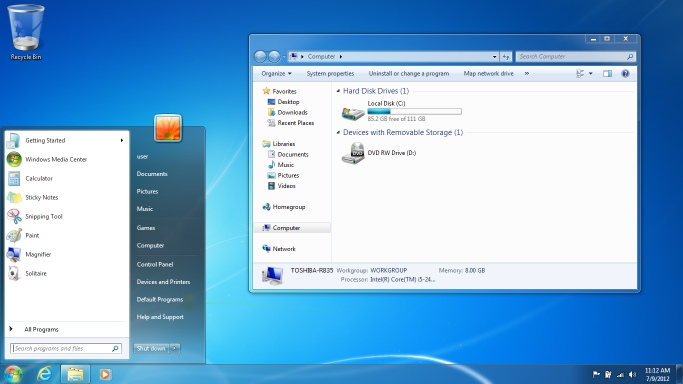Open Shut down options arrow

click(175, 348)
